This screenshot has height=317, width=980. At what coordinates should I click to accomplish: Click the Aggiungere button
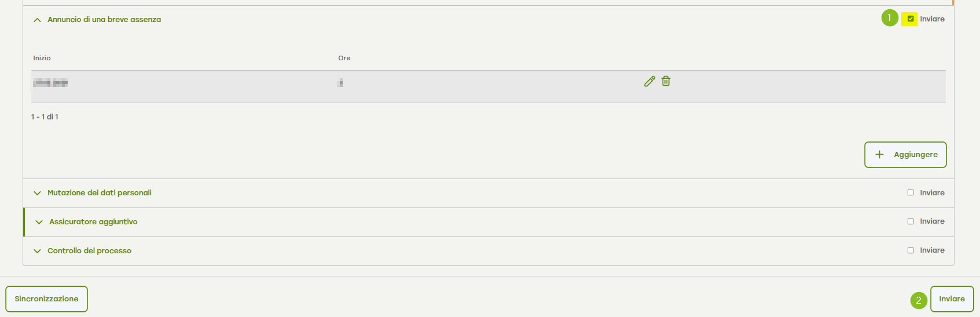[x=905, y=155]
